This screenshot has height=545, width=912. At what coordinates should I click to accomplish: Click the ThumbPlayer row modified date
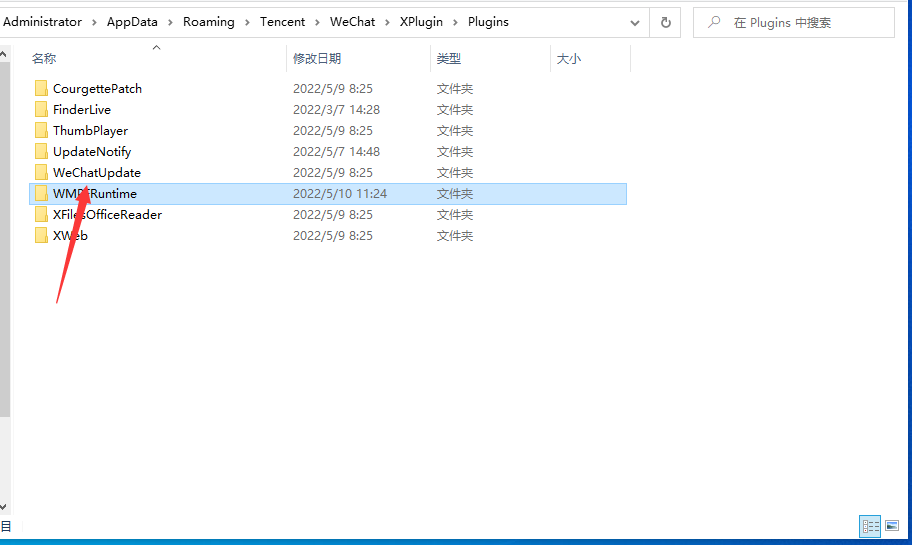click(333, 130)
